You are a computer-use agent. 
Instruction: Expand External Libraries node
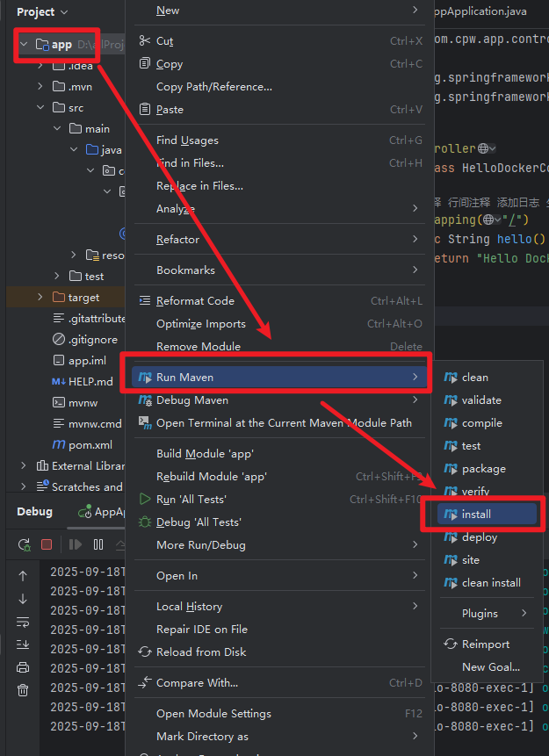(x=23, y=465)
